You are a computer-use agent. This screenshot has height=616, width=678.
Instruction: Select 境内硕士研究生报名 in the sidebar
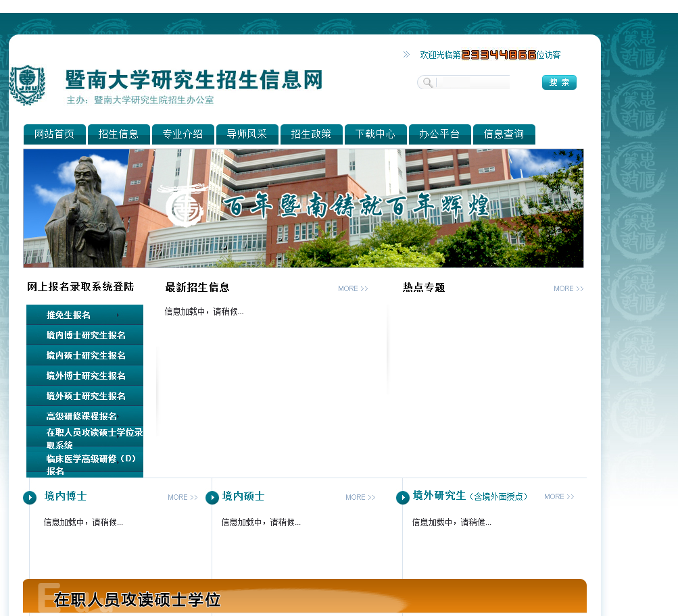pos(84,355)
